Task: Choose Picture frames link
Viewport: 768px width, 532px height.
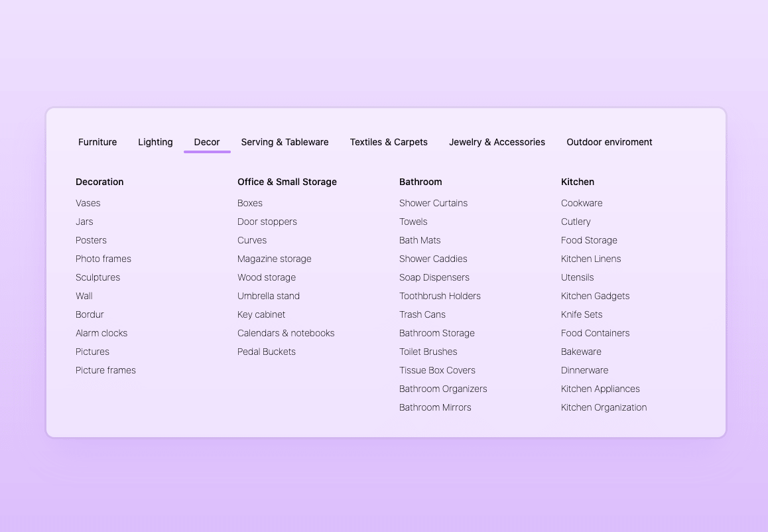Action: tap(105, 370)
